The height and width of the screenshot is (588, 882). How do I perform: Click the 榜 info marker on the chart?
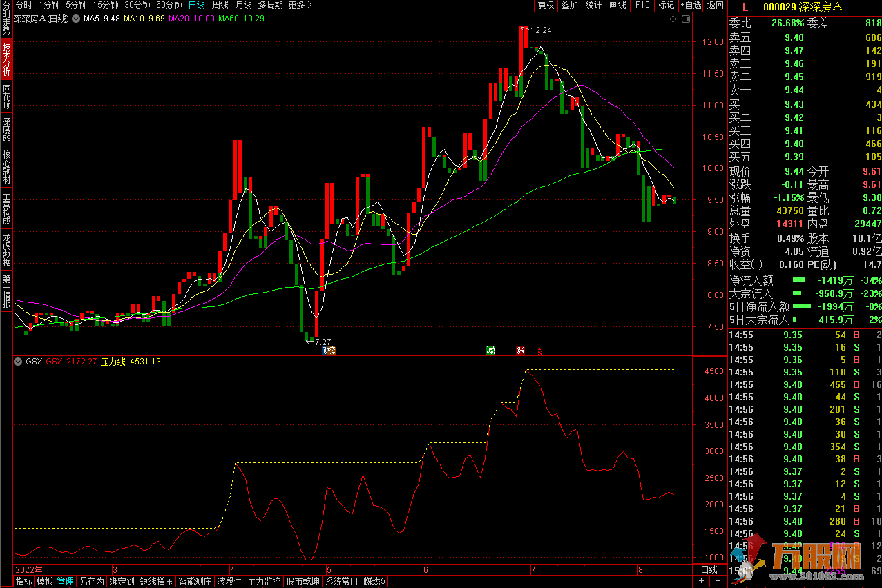(332, 351)
